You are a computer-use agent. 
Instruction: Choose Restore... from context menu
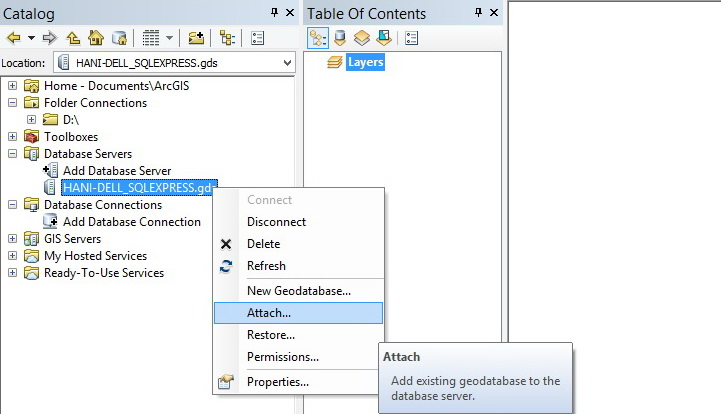point(298,335)
